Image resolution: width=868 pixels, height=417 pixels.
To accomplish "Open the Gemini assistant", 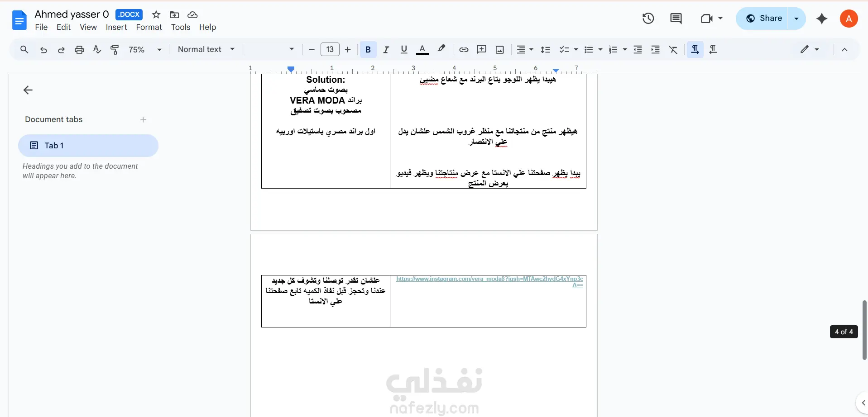I will coord(822,19).
